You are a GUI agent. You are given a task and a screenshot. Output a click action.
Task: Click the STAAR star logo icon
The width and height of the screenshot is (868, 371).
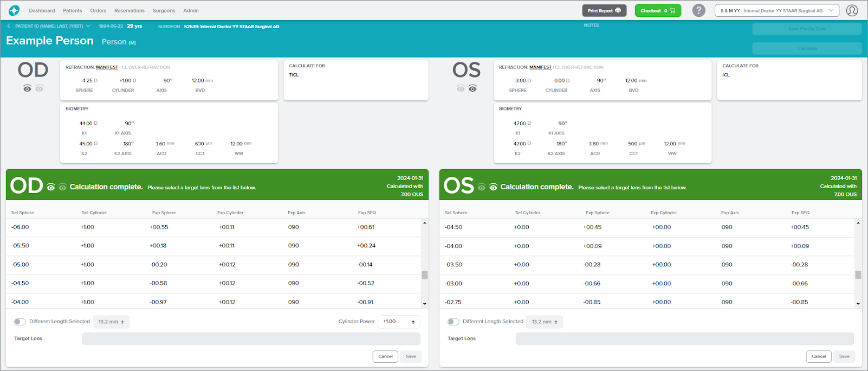(14, 10)
